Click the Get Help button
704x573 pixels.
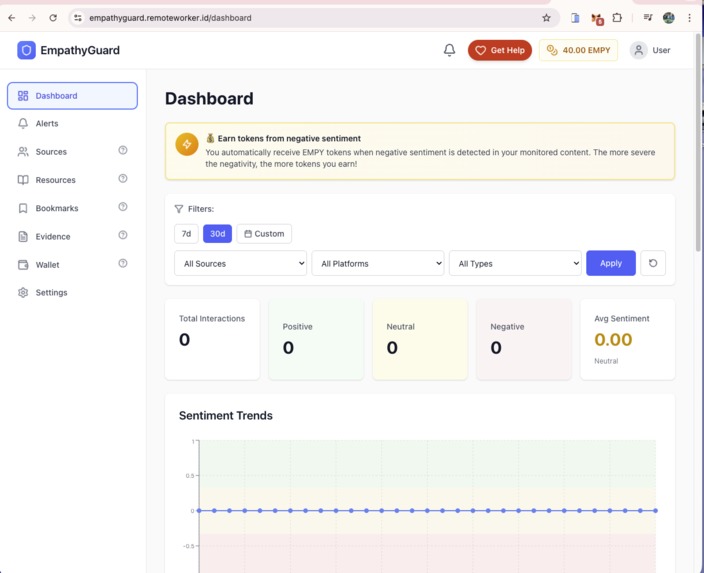click(500, 50)
